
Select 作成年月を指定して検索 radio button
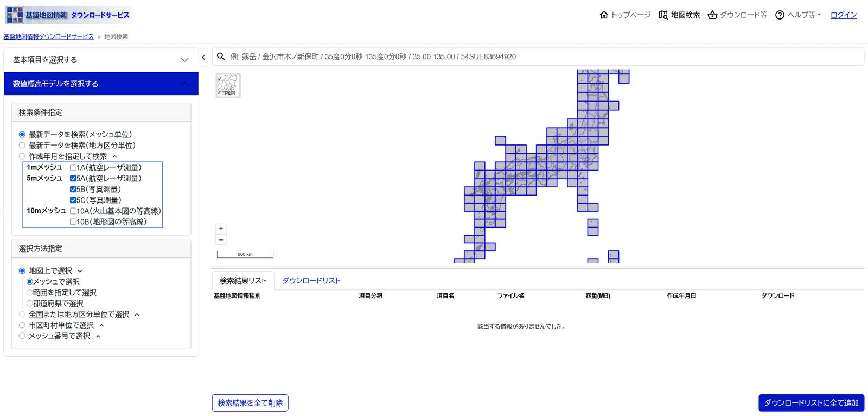[22, 156]
